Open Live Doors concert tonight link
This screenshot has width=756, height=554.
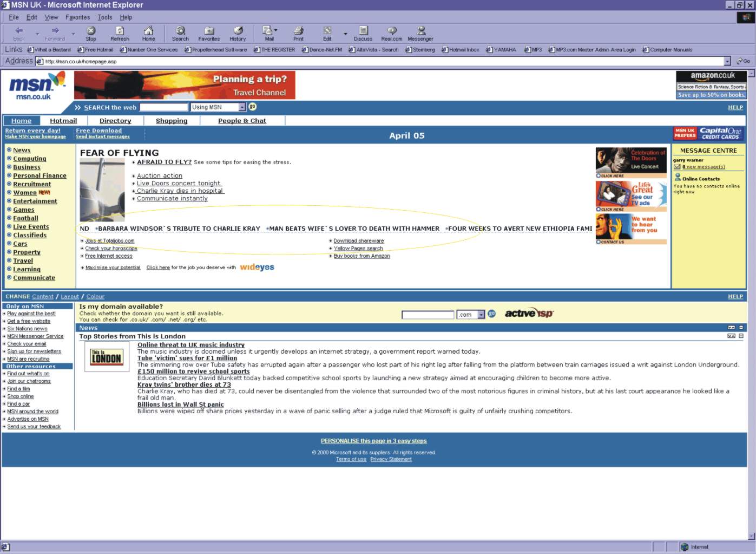pyautogui.click(x=179, y=183)
